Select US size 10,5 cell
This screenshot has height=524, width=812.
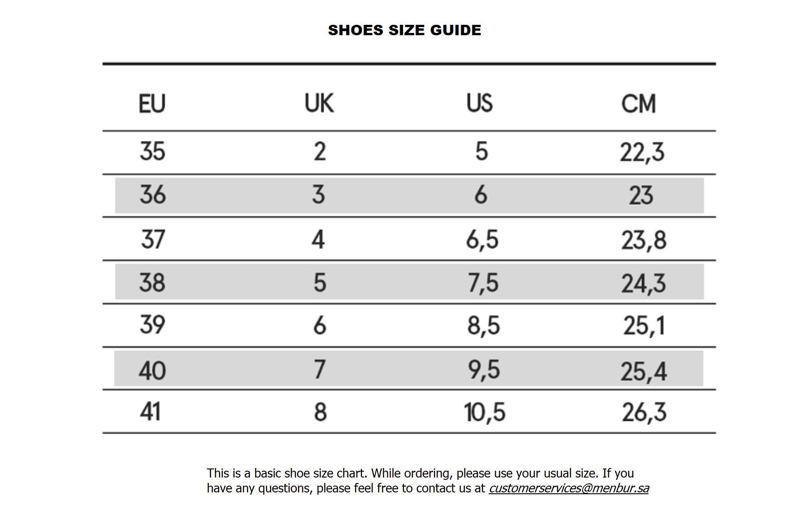[485, 413]
